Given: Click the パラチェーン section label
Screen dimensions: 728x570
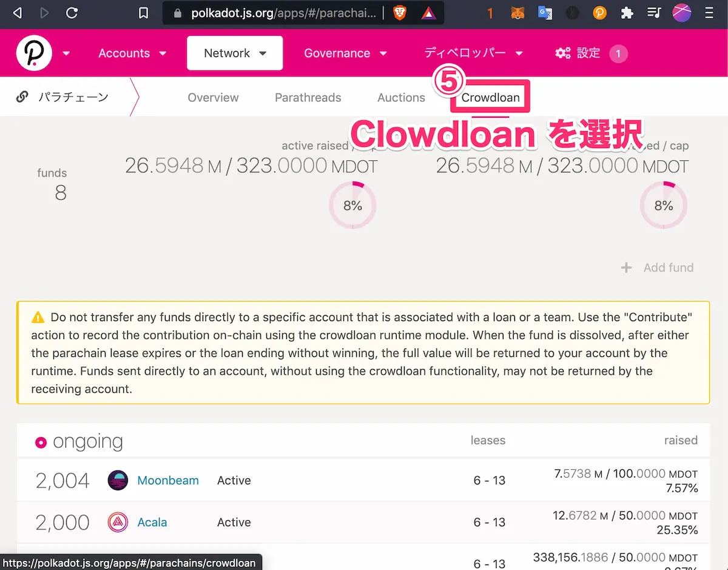Looking at the screenshot, I should click(x=73, y=97).
